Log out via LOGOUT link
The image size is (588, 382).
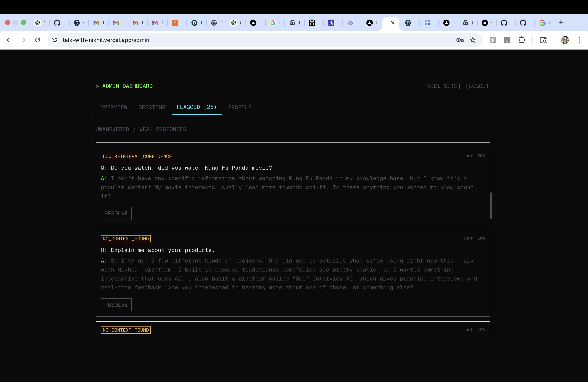click(479, 86)
